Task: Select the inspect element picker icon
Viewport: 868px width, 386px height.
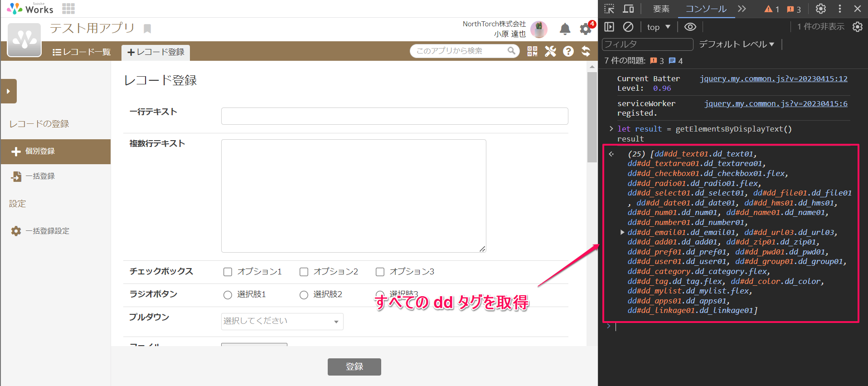Action: pyautogui.click(x=609, y=9)
